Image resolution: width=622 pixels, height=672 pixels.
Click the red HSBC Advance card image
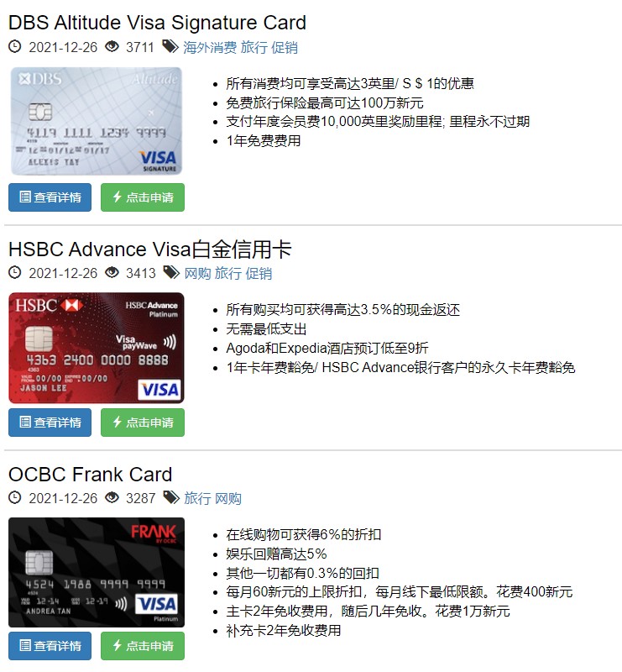pyautogui.click(x=97, y=348)
